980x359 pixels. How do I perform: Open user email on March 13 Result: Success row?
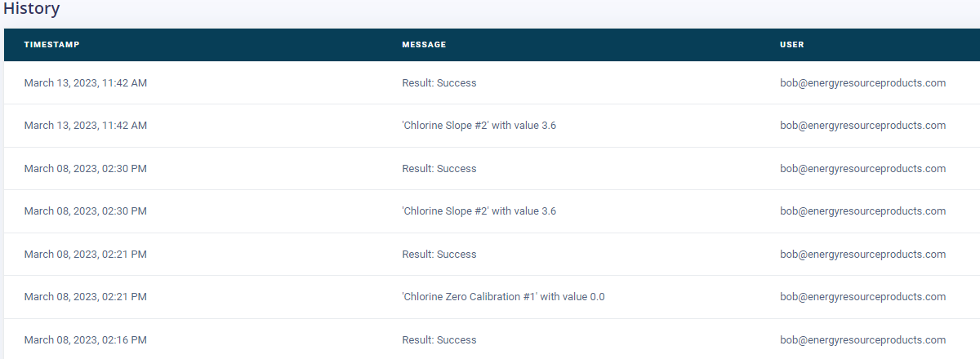pyautogui.click(x=862, y=83)
